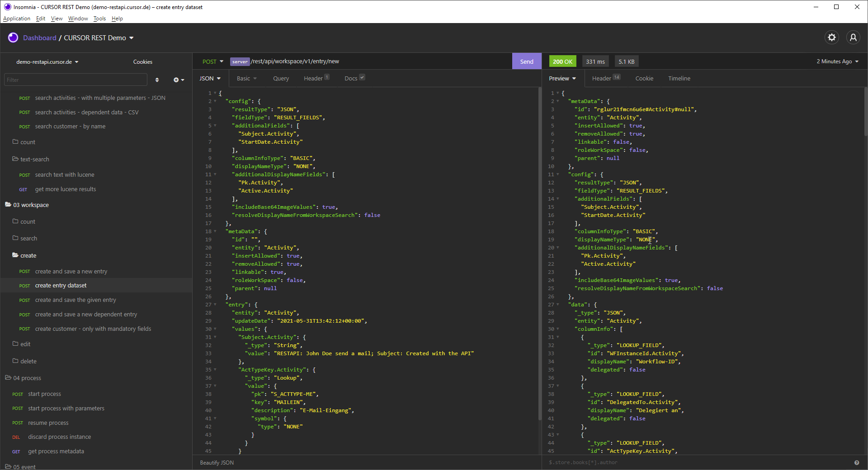Click the request editor vertical scrollbar
Viewport: 868px width, 470px height.
[x=539, y=253]
